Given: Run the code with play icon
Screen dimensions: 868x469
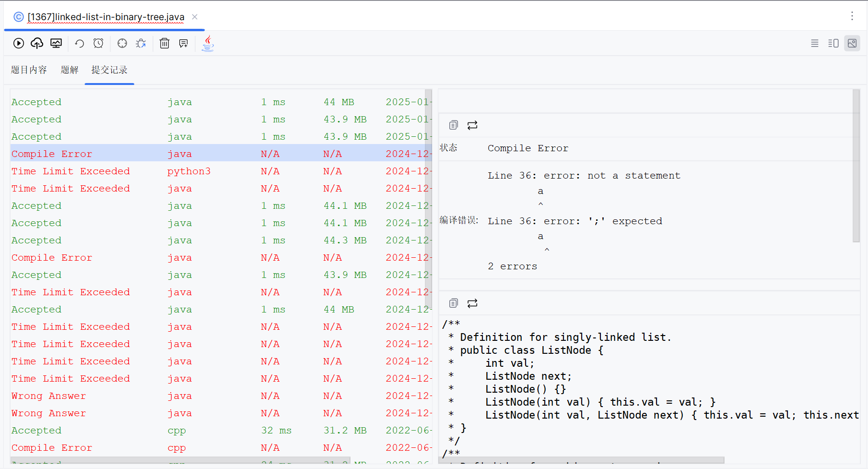Looking at the screenshot, I should (19, 43).
